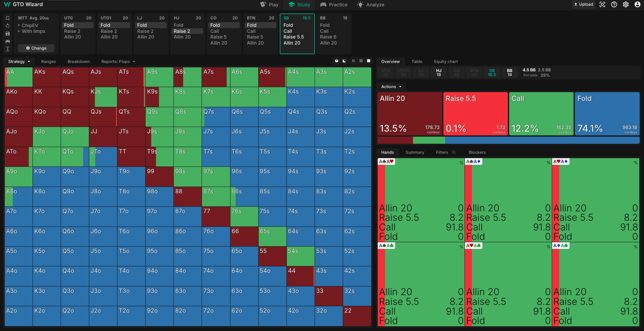644x331 pixels.
Task: Select the Fold action card
Action: (x=607, y=114)
